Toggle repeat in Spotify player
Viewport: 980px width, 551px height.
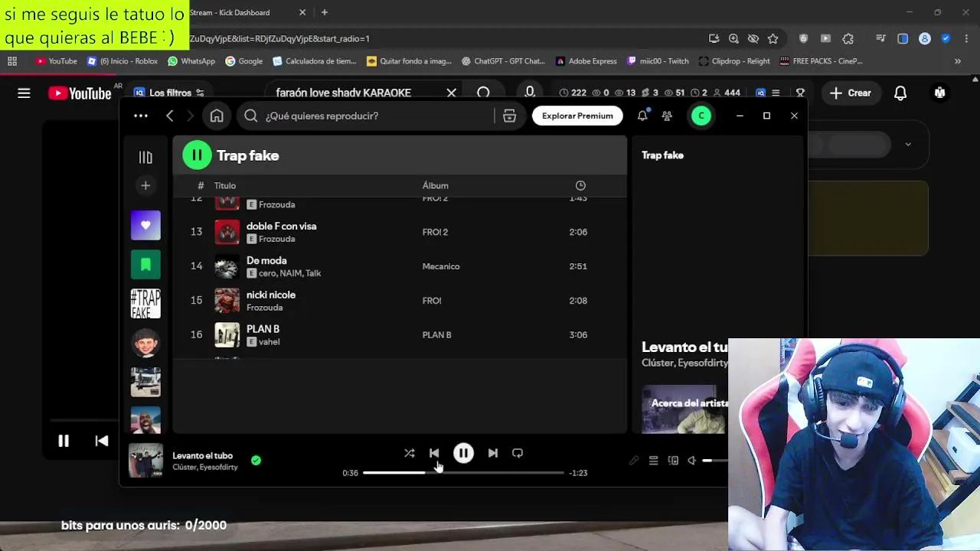coord(518,453)
